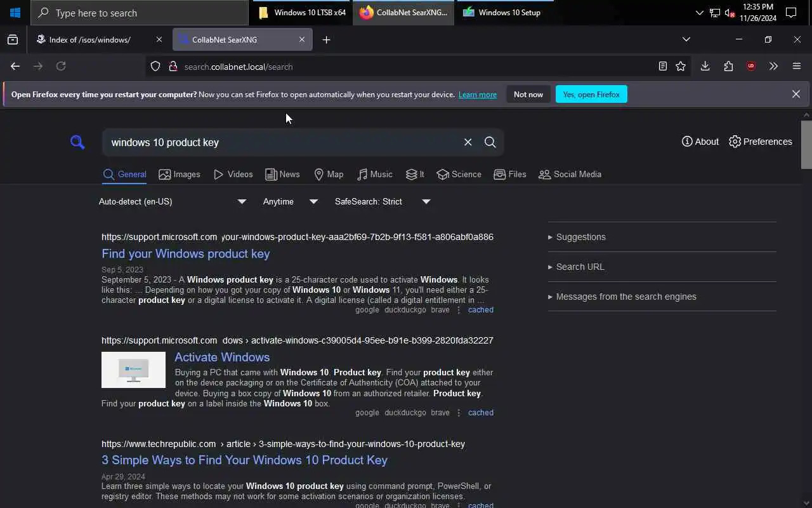
Task: Open Windows 10 Setup taskbar window
Action: click(504, 13)
